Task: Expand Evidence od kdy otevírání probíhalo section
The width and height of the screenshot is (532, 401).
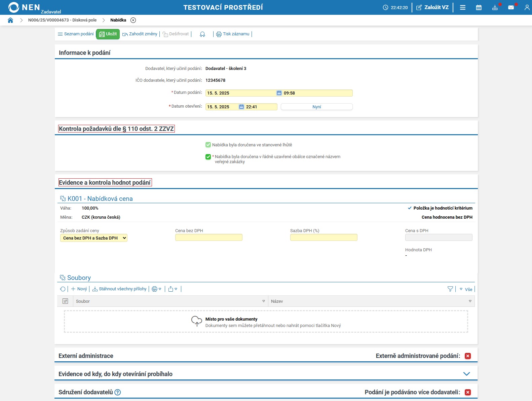Action: coord(466,374)
